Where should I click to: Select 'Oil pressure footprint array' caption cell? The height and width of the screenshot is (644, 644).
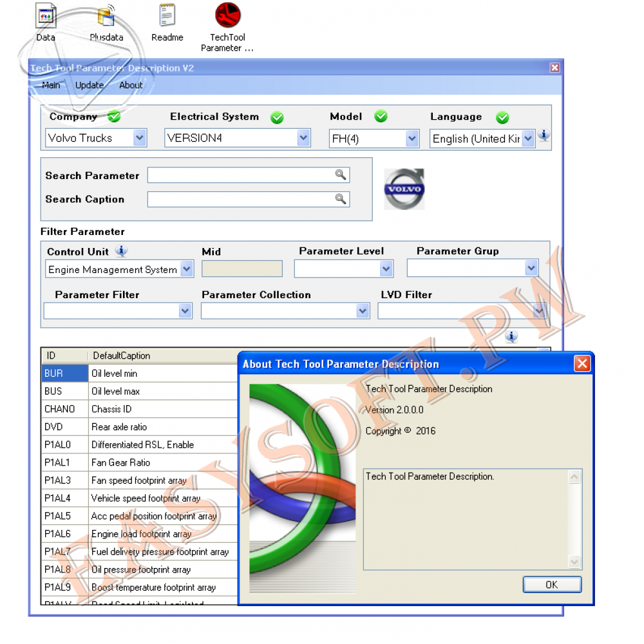pos(163,569)
